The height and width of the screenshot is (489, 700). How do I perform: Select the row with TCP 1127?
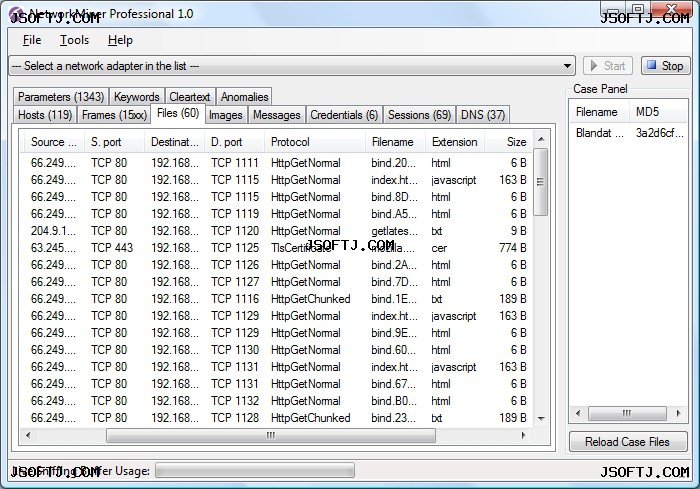click(277, 282)
